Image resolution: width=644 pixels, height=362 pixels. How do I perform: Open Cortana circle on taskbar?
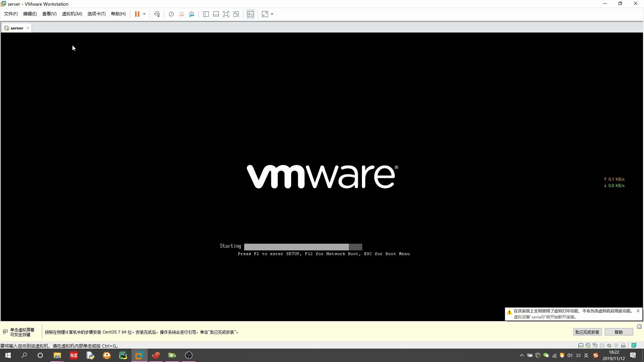[40, 355]
